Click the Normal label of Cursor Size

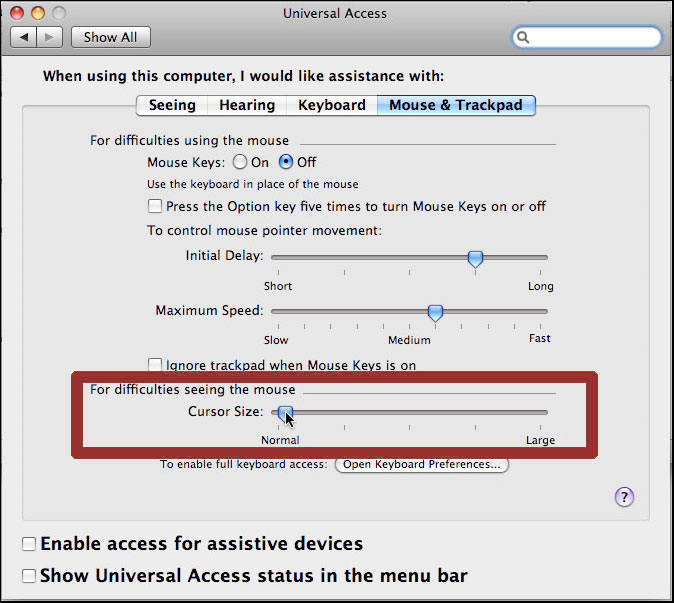pyautogui.click(x=280, y=440)
